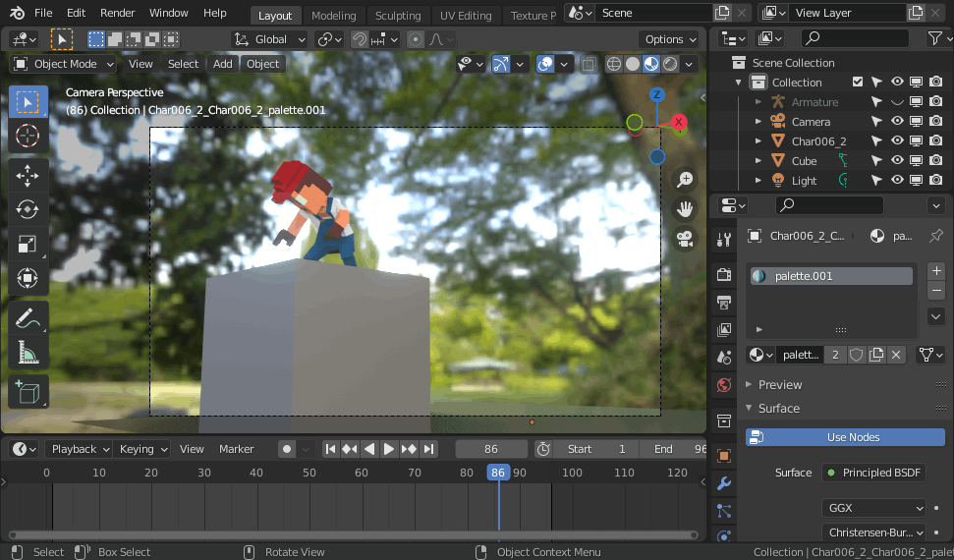Jump to the end frame

[429, 449]
